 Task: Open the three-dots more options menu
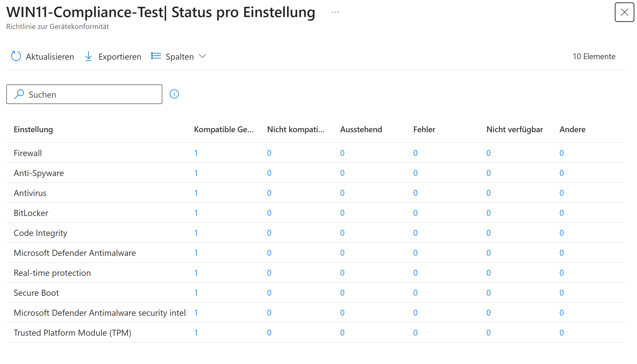(335, 12)
